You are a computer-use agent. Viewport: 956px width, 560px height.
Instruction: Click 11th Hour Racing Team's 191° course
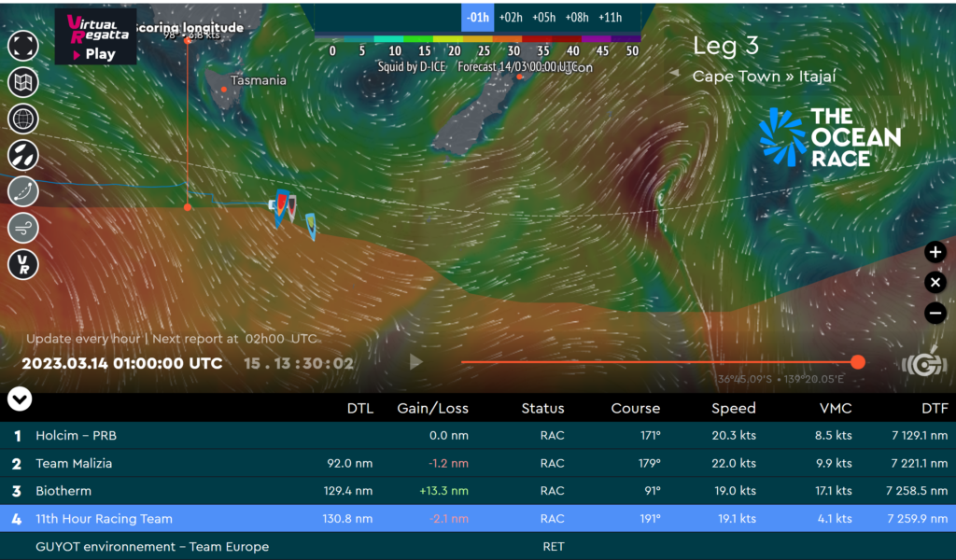point(650,519)
